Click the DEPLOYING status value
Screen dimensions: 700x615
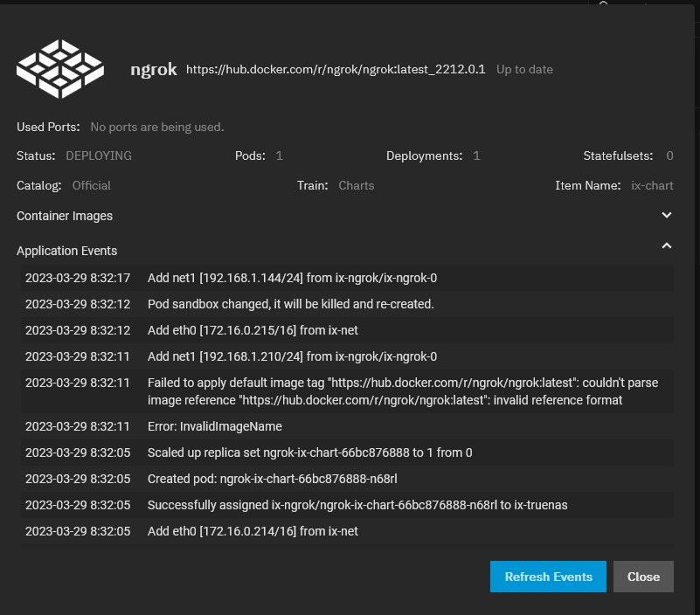[99, 155]
